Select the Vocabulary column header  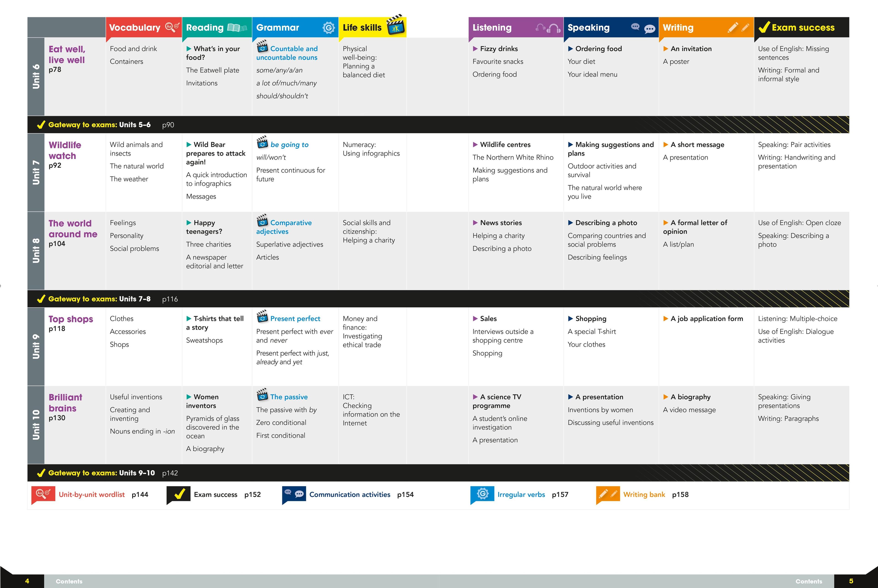pos(144,27)
